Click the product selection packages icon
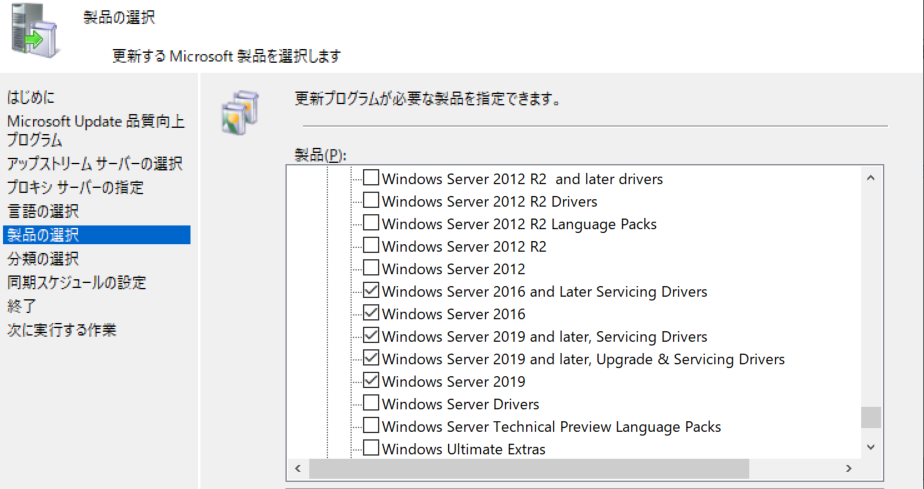The width and height of the screenshot is (924, 489). coord(240,112)
